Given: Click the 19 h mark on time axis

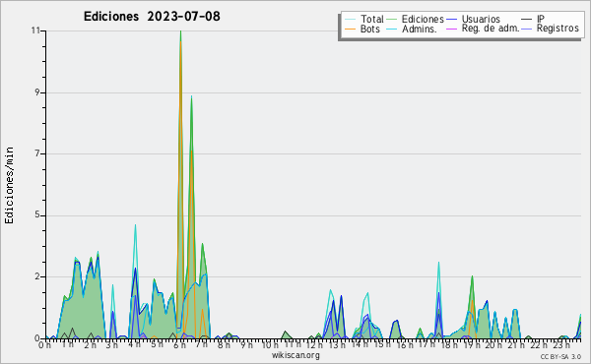Looking at the screenshot, I should tap(470, 344).
